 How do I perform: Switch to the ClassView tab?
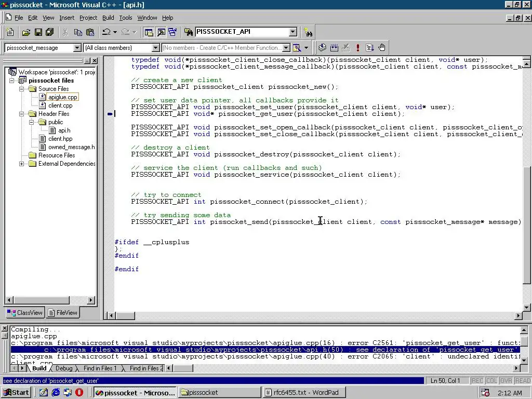point(25,313)
